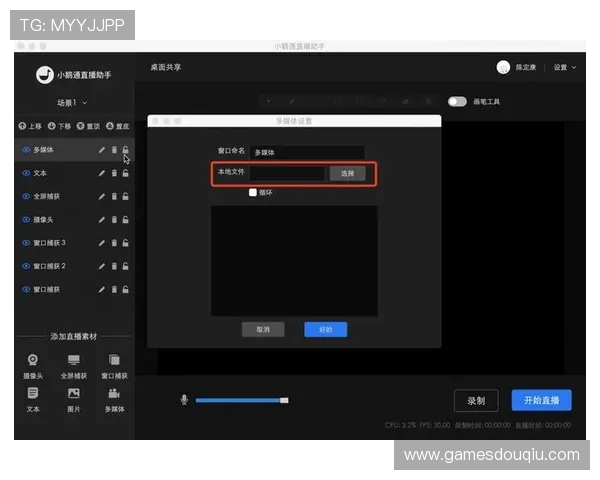Click the 本地文件 path input field
Screen dimensions: 600x480
[x=287, y=173]
